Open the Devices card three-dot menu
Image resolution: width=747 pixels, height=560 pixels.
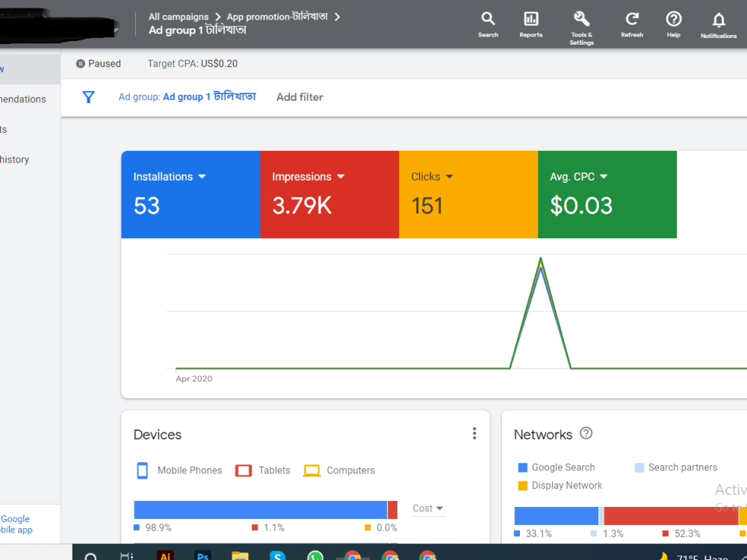[474, 433]
